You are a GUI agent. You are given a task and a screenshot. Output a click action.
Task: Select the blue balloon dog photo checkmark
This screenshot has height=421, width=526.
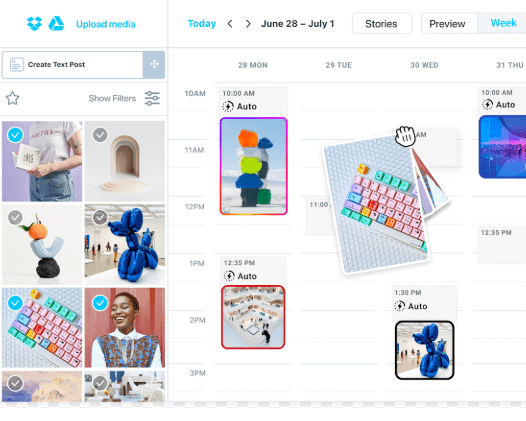pyautogui.click(x=100, y=217)
